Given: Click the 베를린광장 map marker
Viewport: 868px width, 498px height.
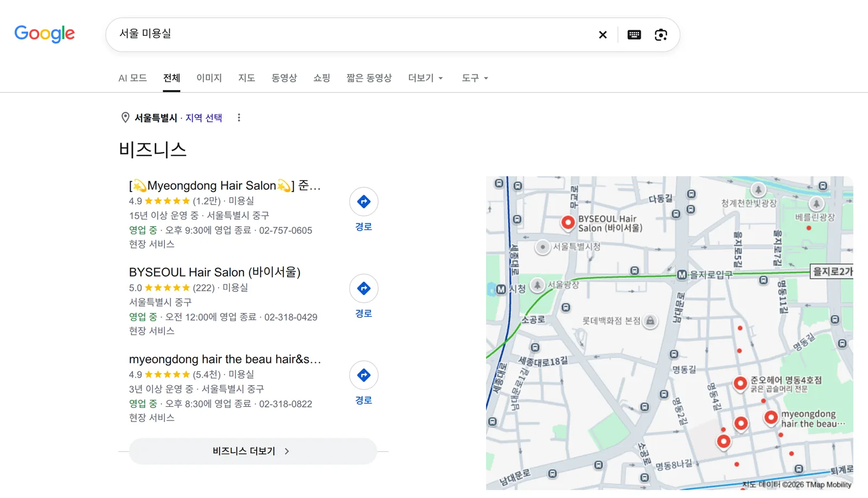Looking at the screenshot, I should click(x=816, y=204).
